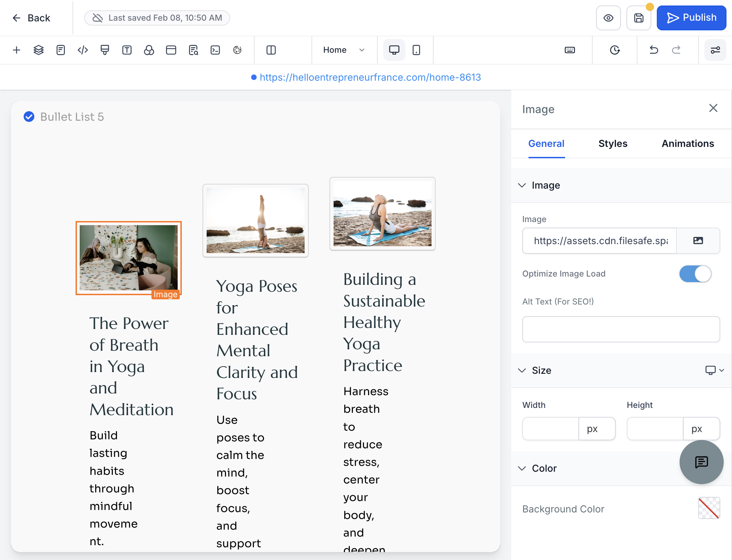Image resolution: width=732 pixels, height=560 pixels.
Task: Open the layers panel icon
Action: click(39, 50)
